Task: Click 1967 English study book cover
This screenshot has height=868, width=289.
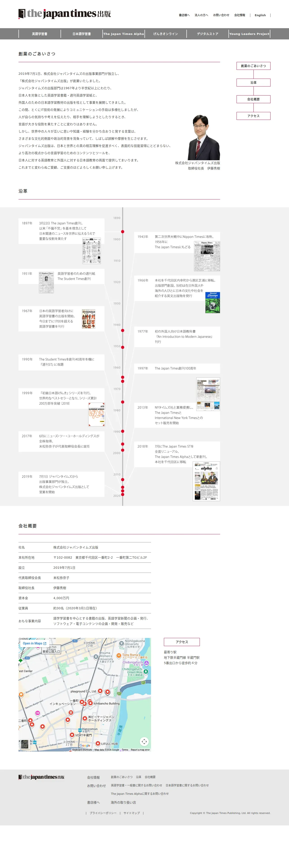Action: click(88, 319)
